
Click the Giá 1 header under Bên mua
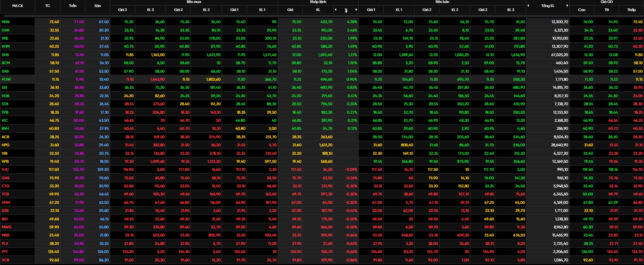tap(234, 10)
